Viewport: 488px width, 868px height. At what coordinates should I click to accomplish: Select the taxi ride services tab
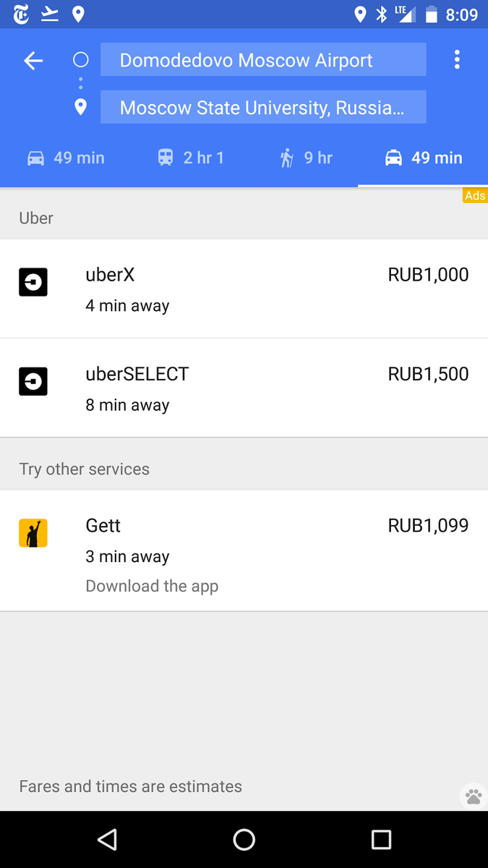[x=424, y=158]
